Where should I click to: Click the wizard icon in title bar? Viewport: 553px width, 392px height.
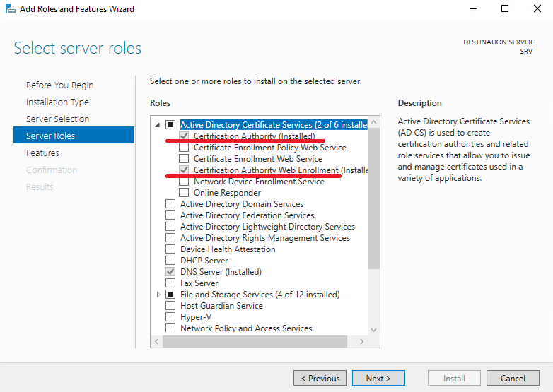pyautogui.click(x=10, y=8)
